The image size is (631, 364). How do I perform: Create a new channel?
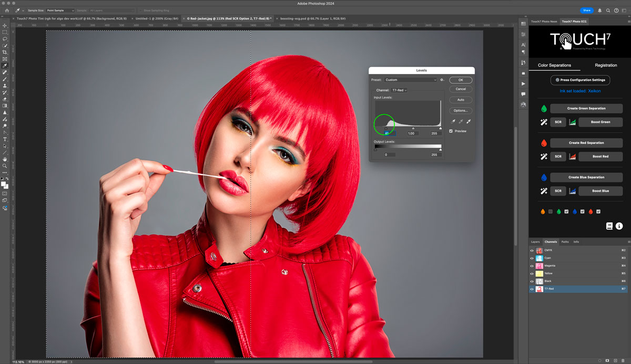pyautogui.click(x=615, y=361)
